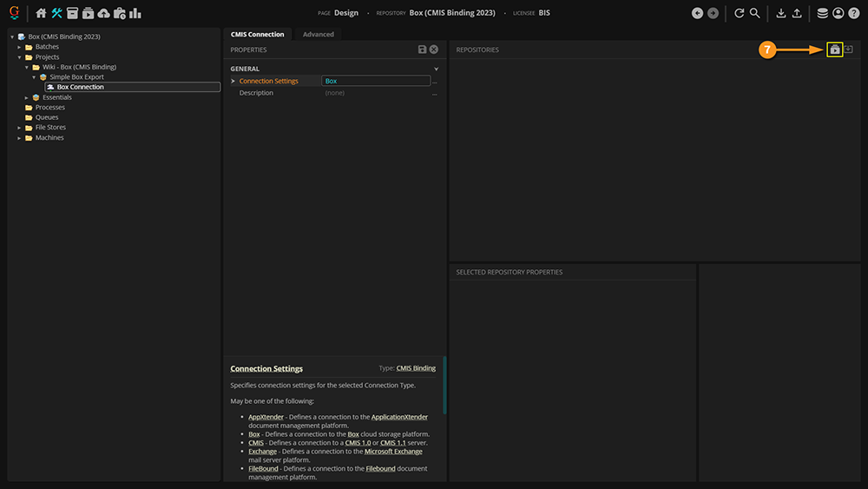Click the download icon in top bar
This screenshot has width=868, height=489.
(x=780, y=13)
